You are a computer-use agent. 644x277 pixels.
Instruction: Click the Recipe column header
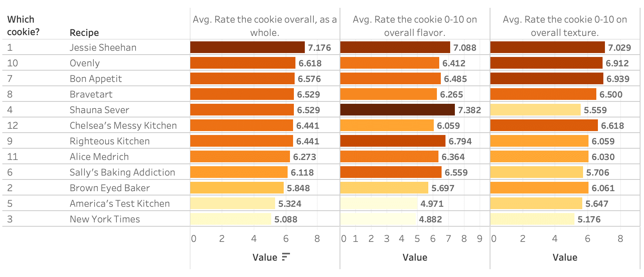pyautogui.click(x=84, y=32)
